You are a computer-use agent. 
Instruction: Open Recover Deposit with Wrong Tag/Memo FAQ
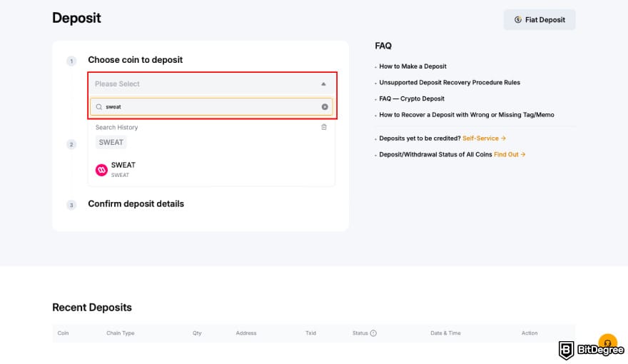coord(467,114)
